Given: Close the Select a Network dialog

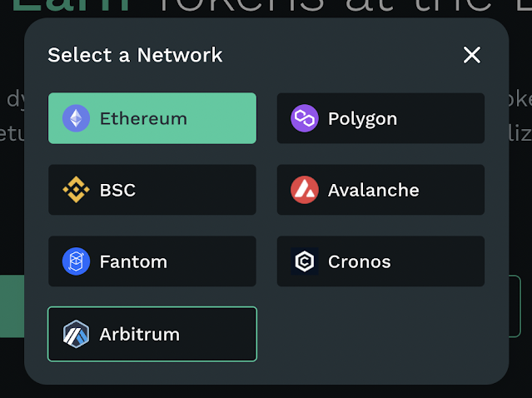Looking at the screenshot, I should tap(472, 55).
